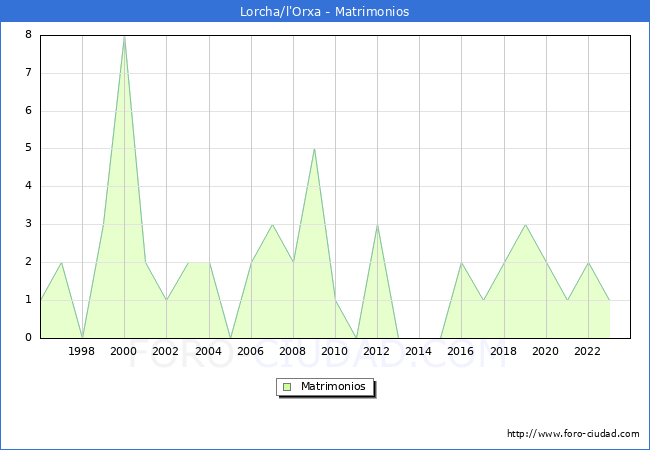Click the chart title Lorcha/l'Orxa - Matrimonios

[x=325, y=12]
